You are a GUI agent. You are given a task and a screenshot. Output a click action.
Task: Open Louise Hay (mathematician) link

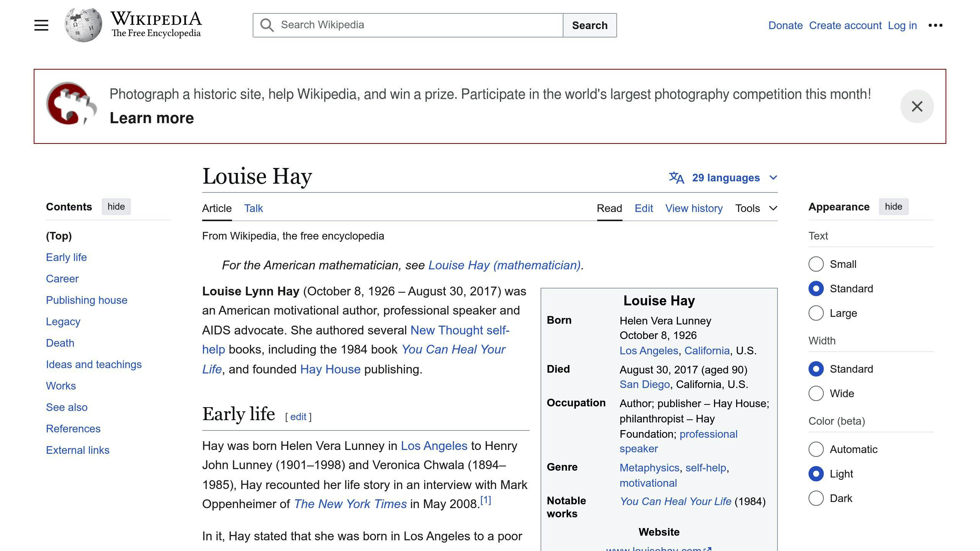click(x=505, y=265)
